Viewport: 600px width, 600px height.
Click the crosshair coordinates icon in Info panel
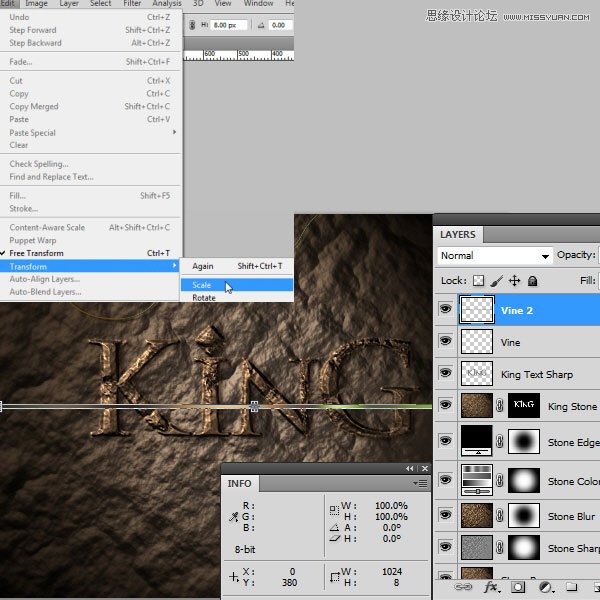(x=234, y=577)
